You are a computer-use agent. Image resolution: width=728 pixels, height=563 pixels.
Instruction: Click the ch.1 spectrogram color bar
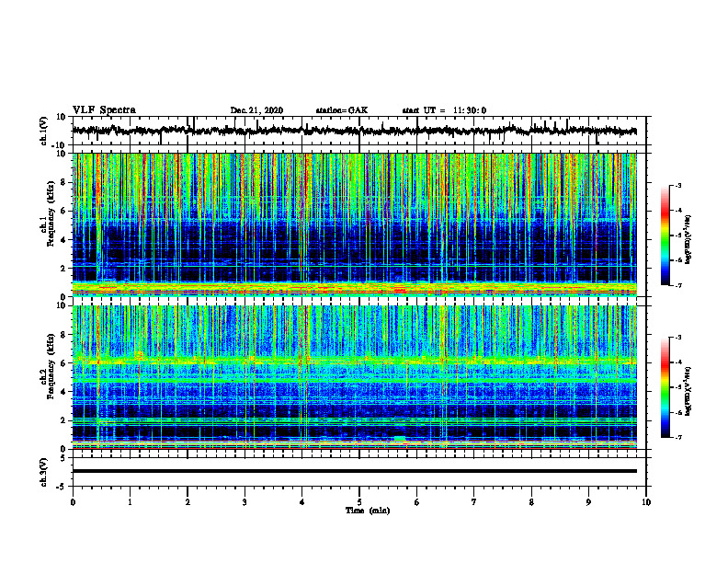coord(665,236)
